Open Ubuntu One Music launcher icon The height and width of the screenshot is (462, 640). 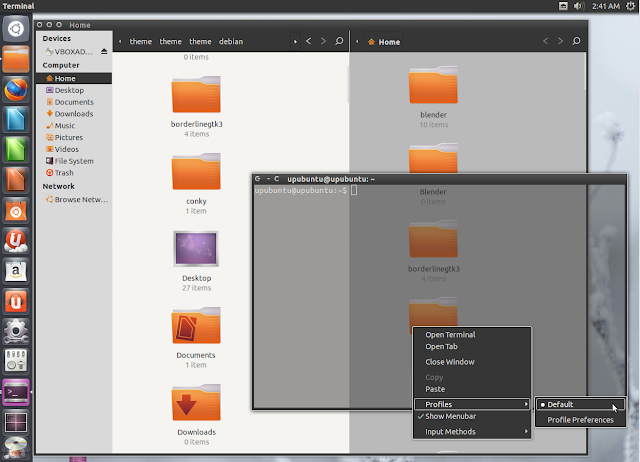click(16, 301)
